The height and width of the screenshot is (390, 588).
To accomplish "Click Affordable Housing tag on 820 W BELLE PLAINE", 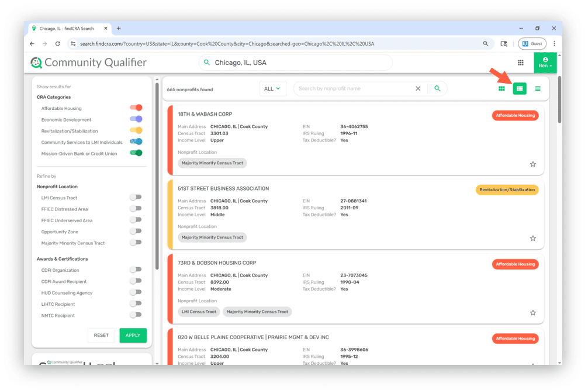I will [x=516, y=338].
